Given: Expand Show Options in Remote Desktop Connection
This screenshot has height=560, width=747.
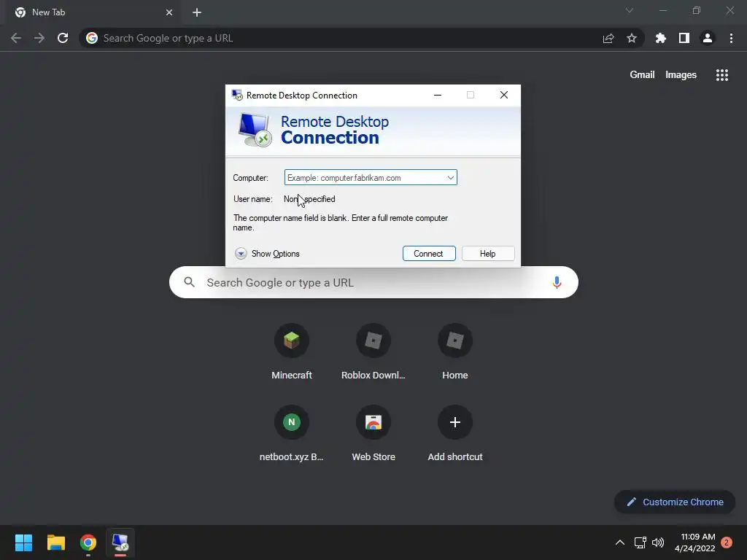Looking at the screenshot, I should [x=267, y=253].
